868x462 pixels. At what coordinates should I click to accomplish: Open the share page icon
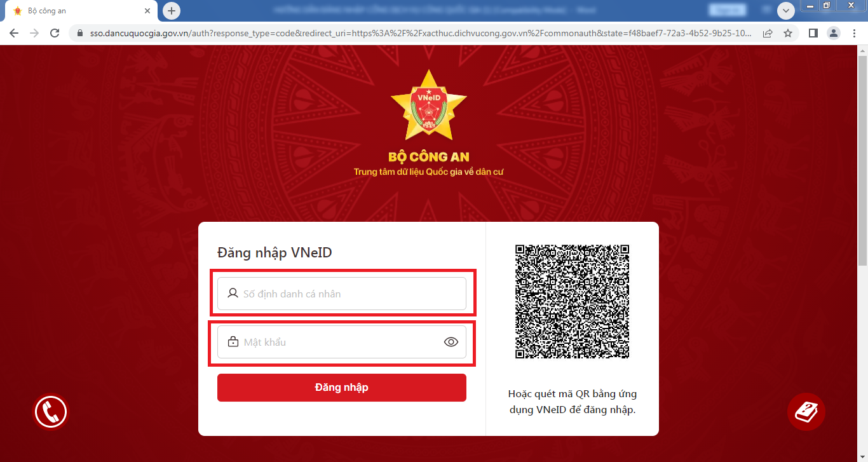tap(768, 33)
